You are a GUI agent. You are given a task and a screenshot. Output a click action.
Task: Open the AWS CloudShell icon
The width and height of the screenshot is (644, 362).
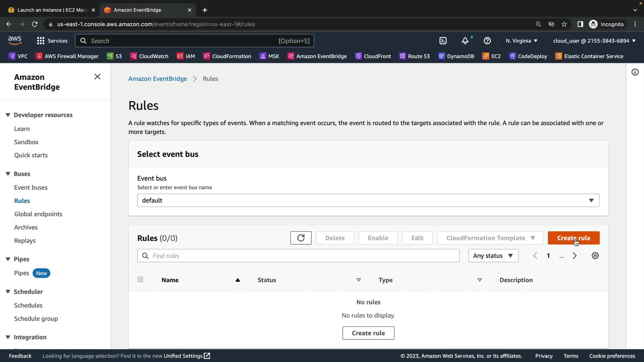(x=443, y=41)
